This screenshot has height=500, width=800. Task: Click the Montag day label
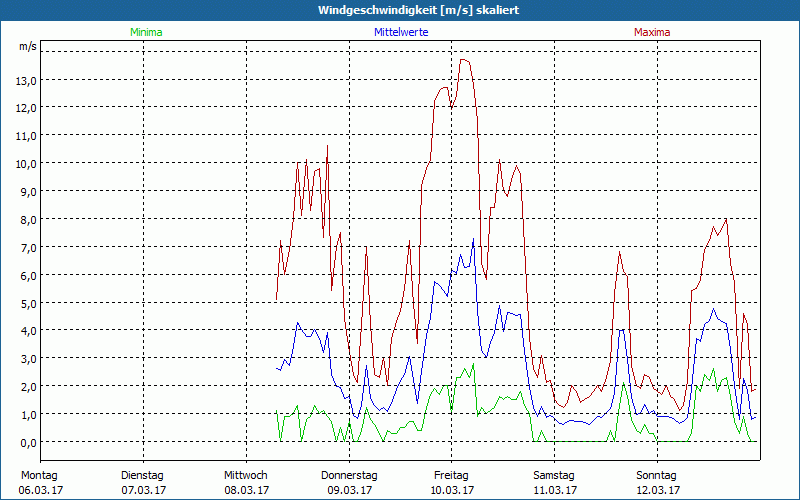pos(39,476)
